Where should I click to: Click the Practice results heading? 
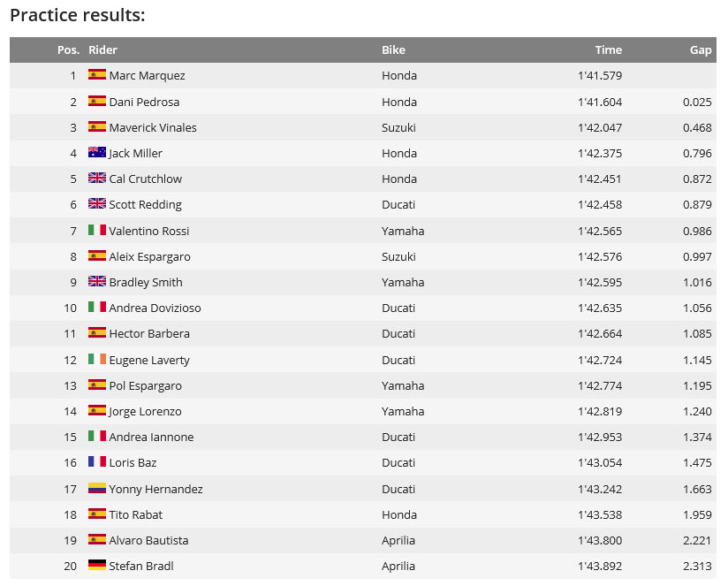pyautogui.click(x=78, y=15)
